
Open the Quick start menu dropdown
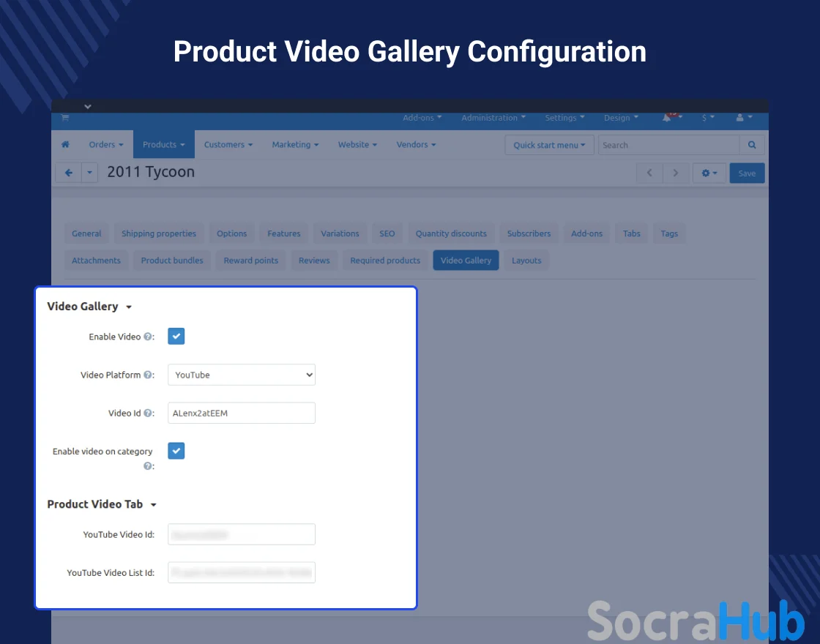(x=549, y=145)
